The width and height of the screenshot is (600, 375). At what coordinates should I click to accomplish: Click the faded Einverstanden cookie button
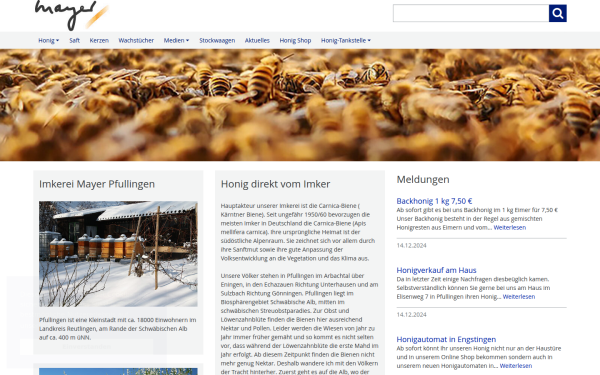point(86,347)
